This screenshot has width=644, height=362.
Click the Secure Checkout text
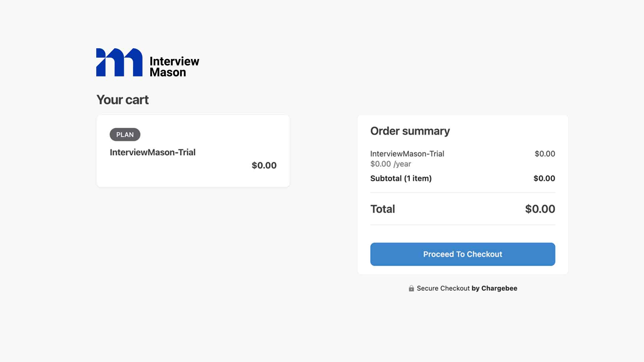pyautogui.click(x=443, y=288)
